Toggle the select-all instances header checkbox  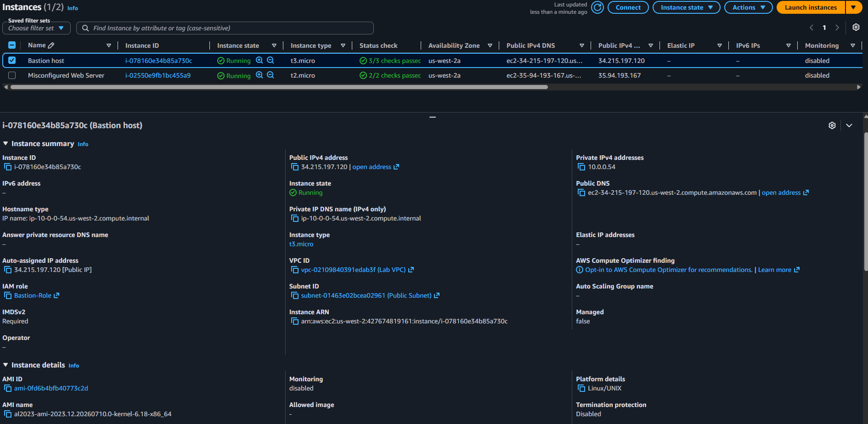click(x=12, y=45)
